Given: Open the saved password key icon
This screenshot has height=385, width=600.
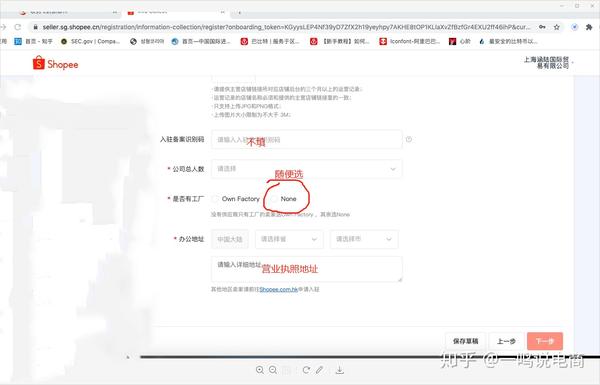Looking at the screenshot, I should (542, 27).
